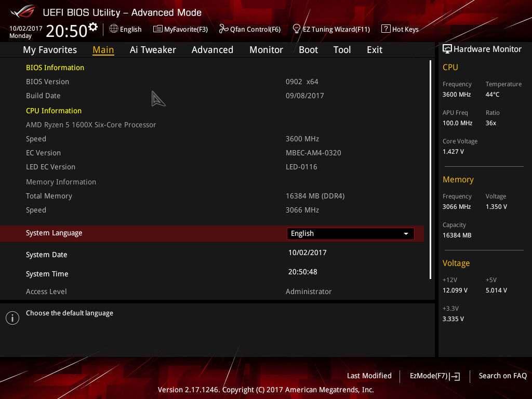Show the Hot Keys list
This screenshot has width=532, height=399.
(400, 29)
